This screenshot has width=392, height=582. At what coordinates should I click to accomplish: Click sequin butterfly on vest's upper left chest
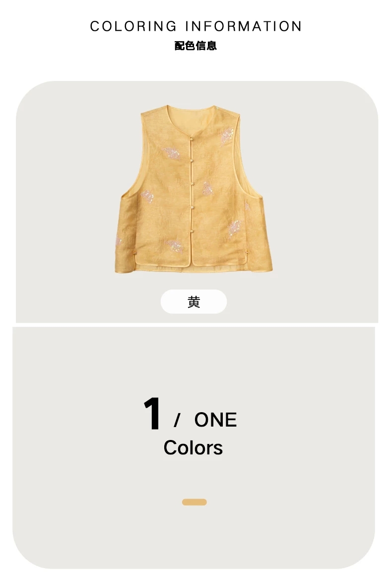tap(171, 153)
